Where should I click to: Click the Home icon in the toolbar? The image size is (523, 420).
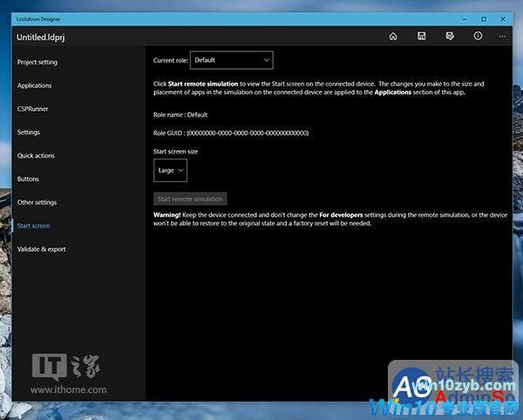pos(393,37)
